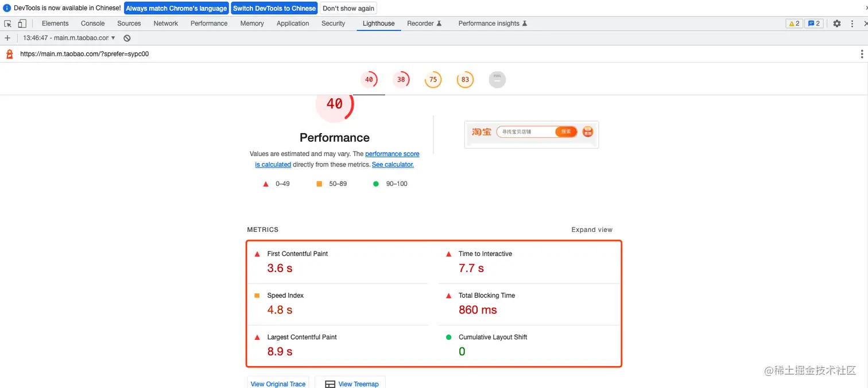Open Lighthouse report tools menu
The height and width of the screenshot is (388, 868).
click(862, 54)
